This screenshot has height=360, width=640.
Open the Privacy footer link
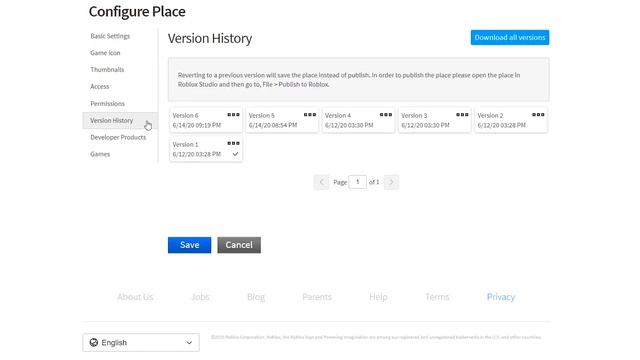(501, 297)
